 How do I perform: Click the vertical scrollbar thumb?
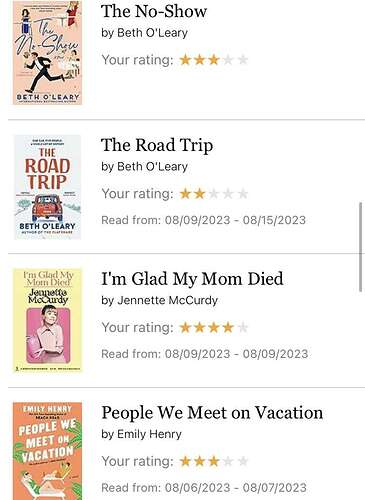tap(361, 247)
